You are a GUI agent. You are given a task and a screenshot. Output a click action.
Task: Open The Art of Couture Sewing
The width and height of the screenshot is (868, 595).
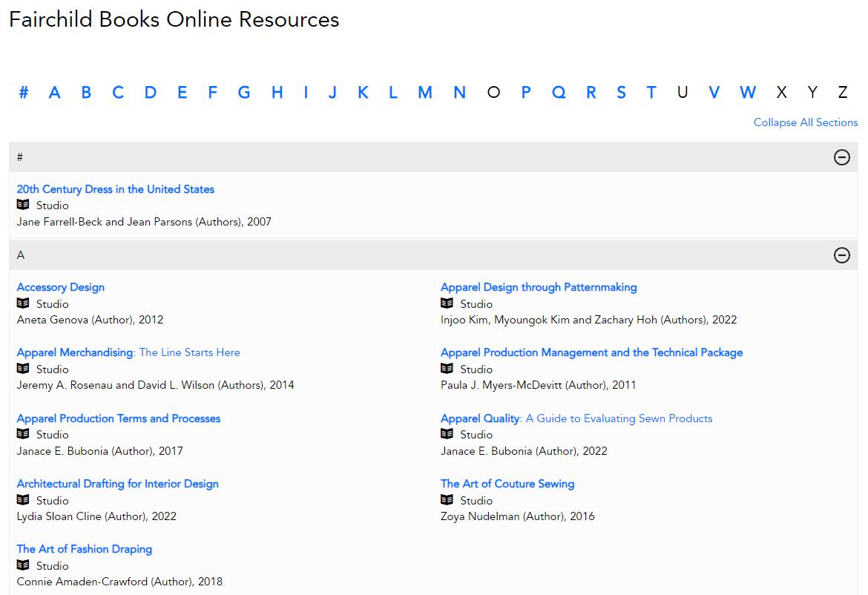click(507, 484)
